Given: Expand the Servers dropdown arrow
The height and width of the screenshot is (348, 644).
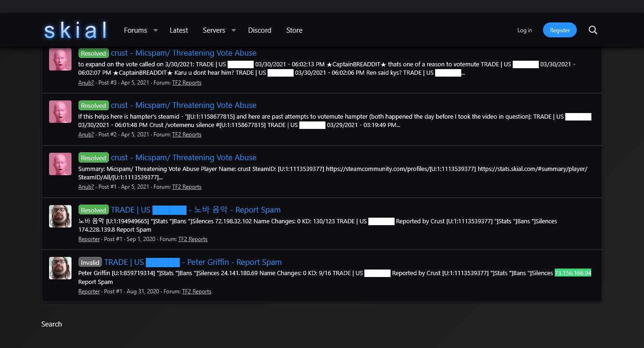Looking at the screenshot, I should (234, 30).
